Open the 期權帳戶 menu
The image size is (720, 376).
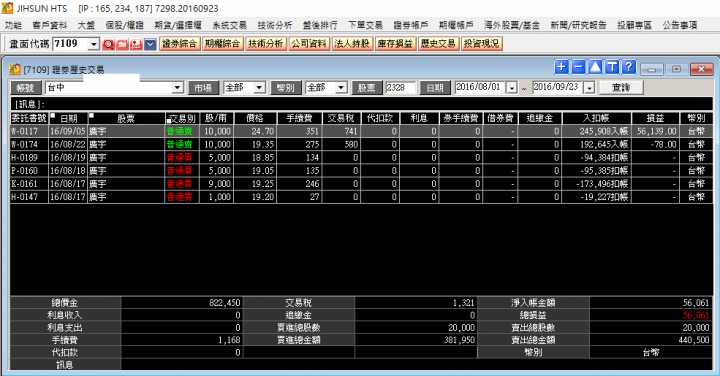[x=456, y=25]
